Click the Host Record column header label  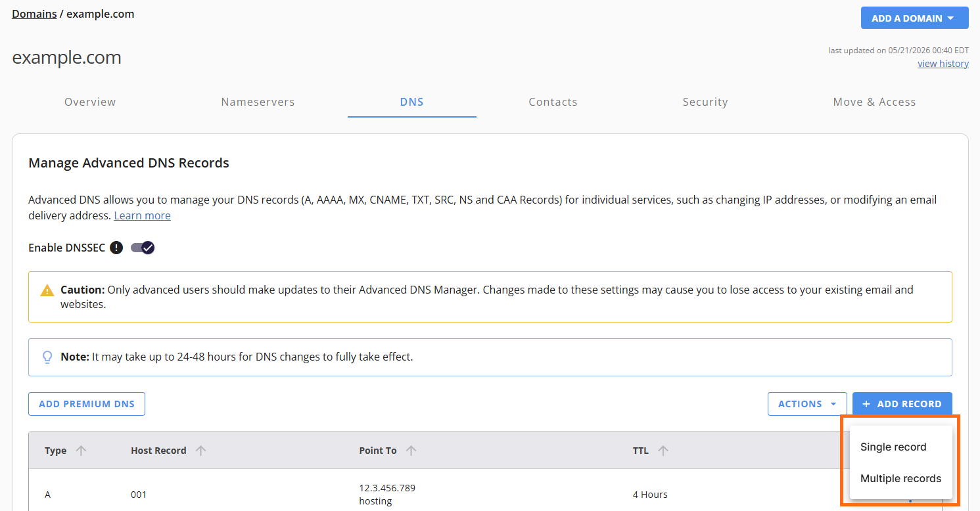tap(158, 451)
